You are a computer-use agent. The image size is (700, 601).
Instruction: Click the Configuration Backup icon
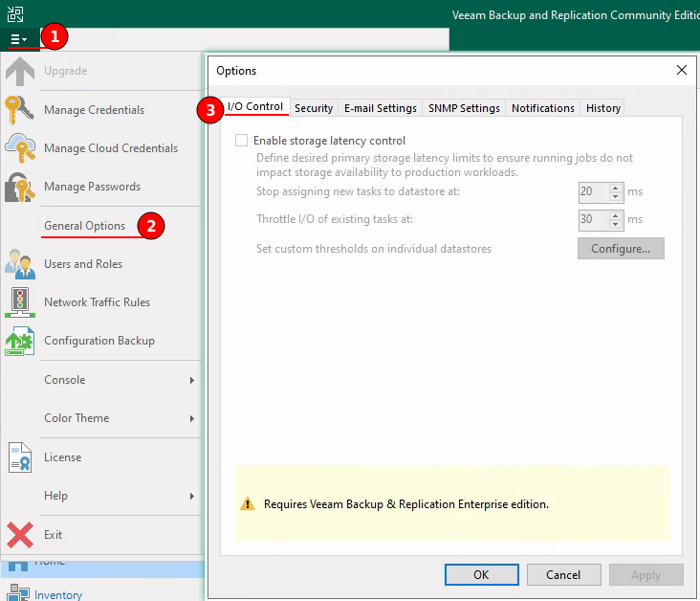20,341
